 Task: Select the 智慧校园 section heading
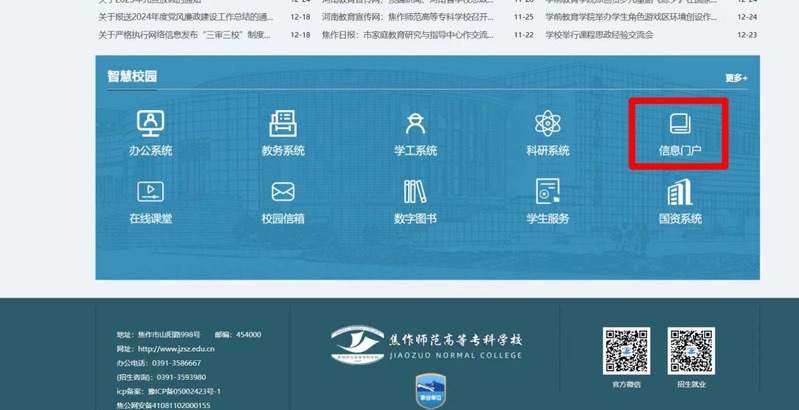click(x=132, y=77)
